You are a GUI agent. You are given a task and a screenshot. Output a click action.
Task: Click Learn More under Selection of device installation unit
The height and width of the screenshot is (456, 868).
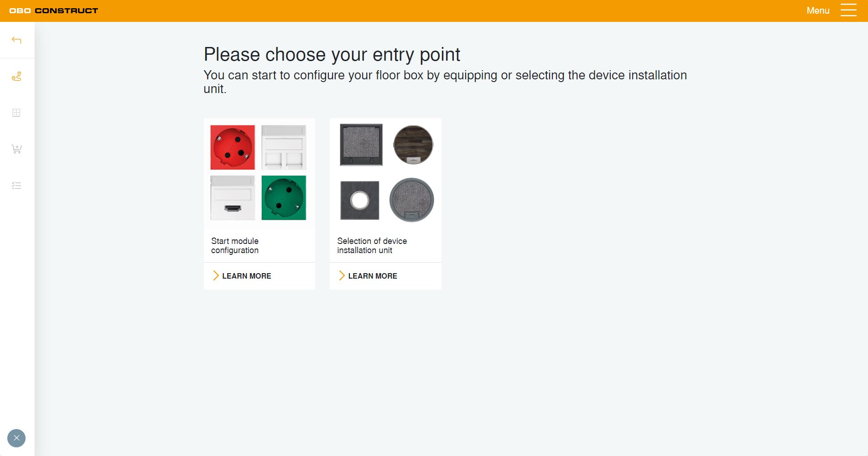pos(372,276)
